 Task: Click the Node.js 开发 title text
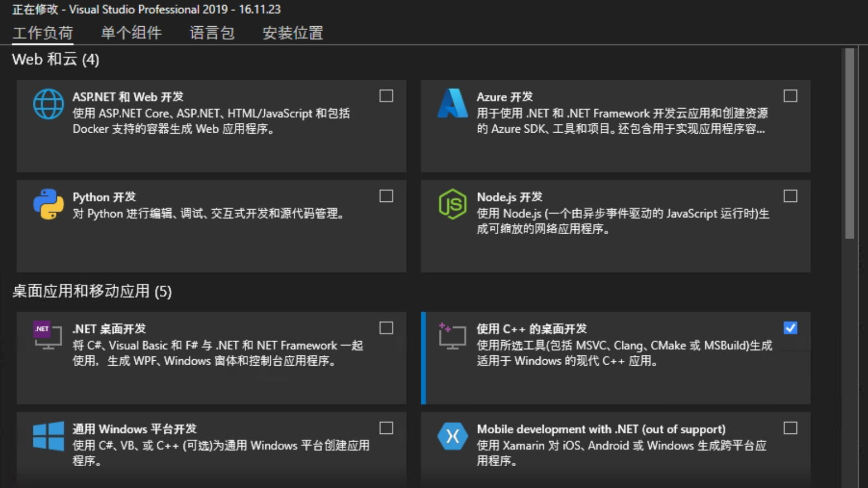click(x=509, y=197)
